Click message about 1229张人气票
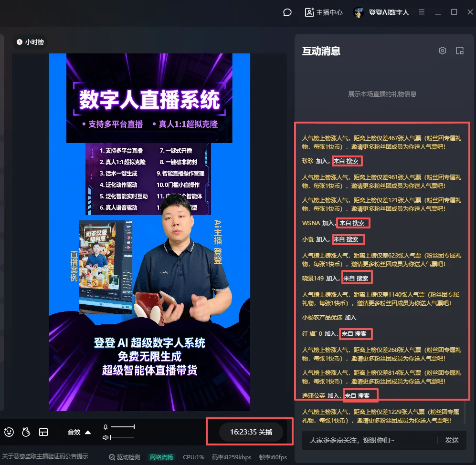476x465 pixels. (381, 416)
